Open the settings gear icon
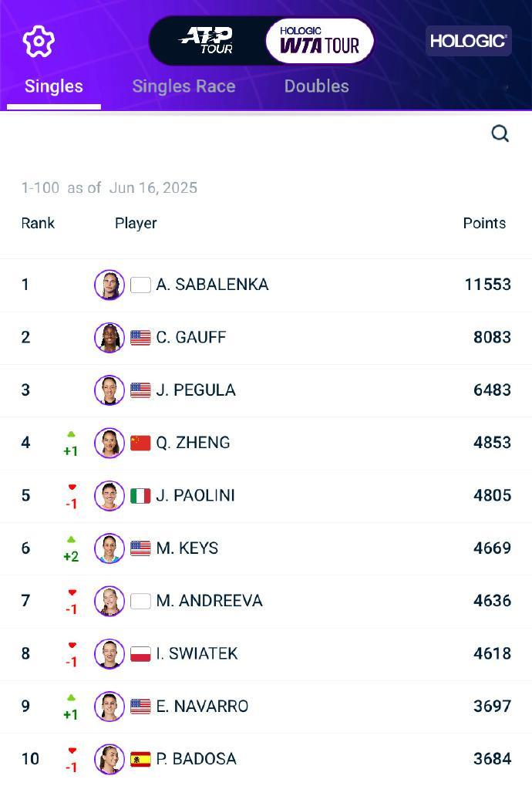The image size is (532, 786). (x=39, y=41)
